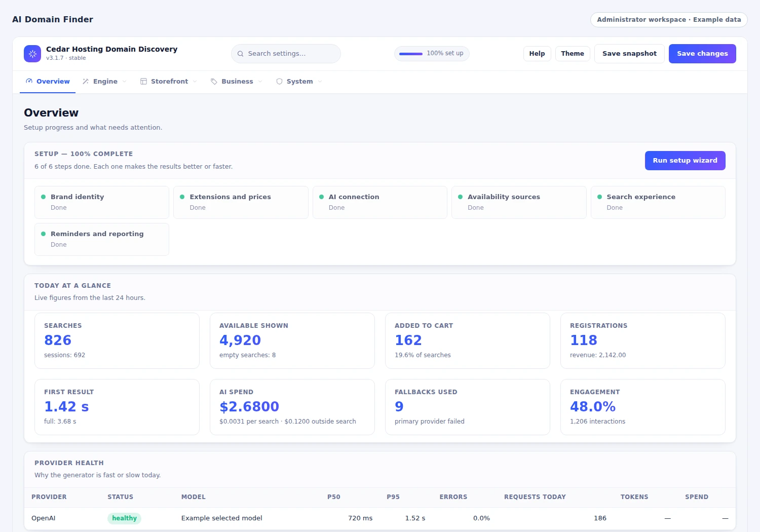
Task: Click the Engagement 48.0% card
Action: coord(643,407)
